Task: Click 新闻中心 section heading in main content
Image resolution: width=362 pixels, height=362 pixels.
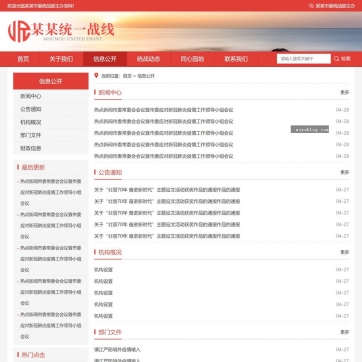Action: [x=110, y=93]
